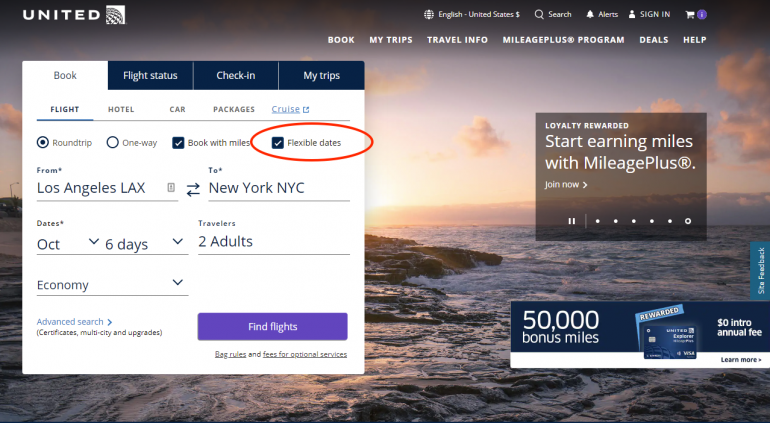Click the Travelers field showing 2 Adults
Screen dimensions: 770x423
click(x=273, y=242)
